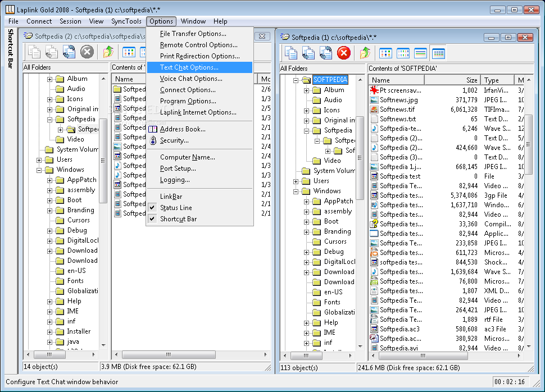Open the SyncTools menu
Viewport: 545px width, 392px height.
click(x=126, y=21)
